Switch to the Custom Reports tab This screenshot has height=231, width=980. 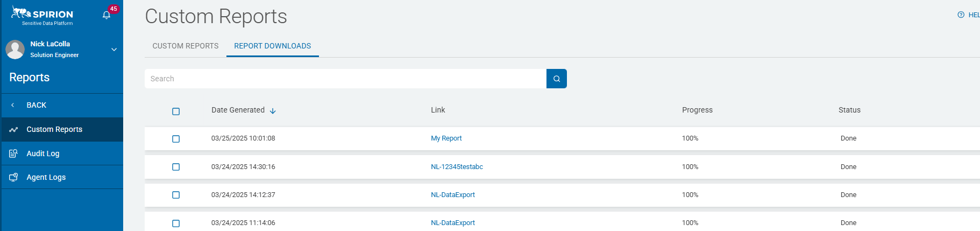[x=185, y=46]
